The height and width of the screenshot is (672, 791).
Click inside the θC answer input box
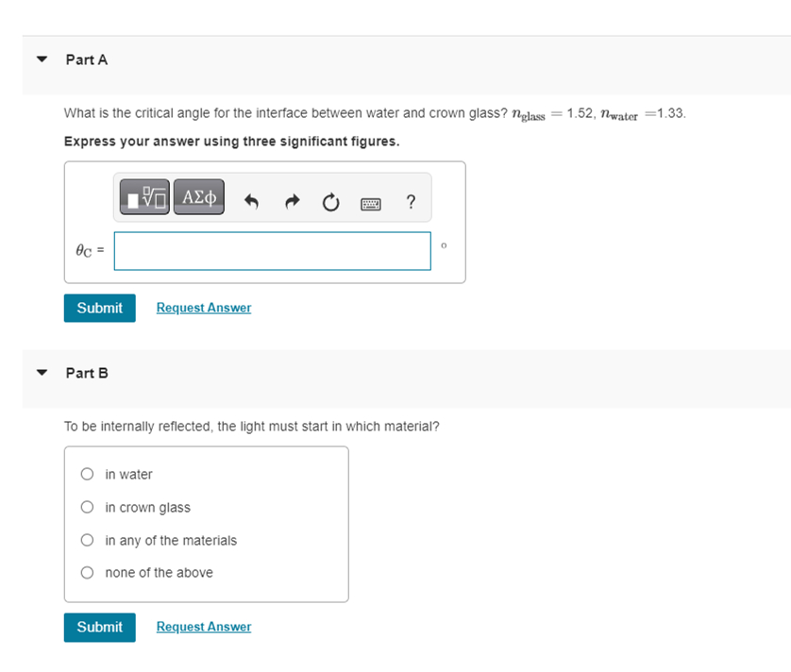tap(272, 250)
